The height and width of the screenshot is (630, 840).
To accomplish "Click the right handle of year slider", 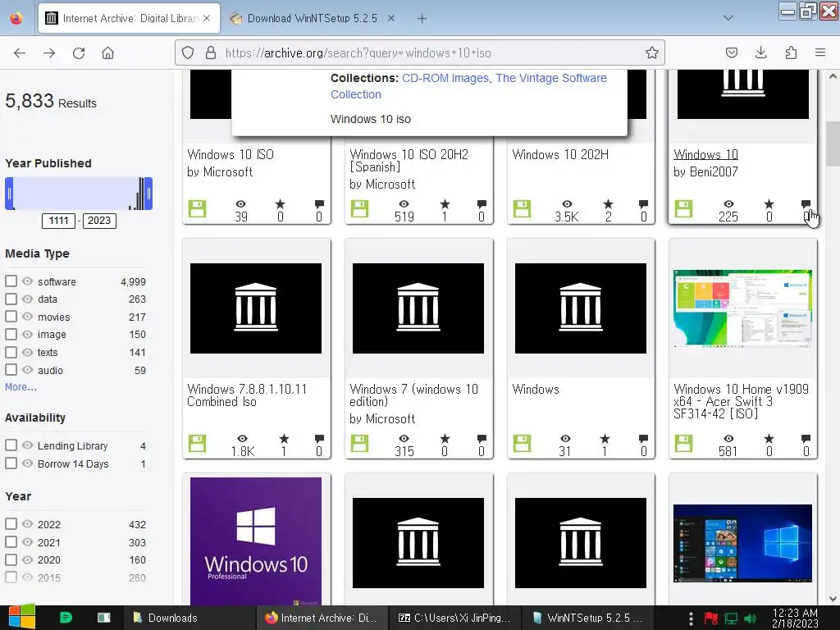I will tap(148, 194).
